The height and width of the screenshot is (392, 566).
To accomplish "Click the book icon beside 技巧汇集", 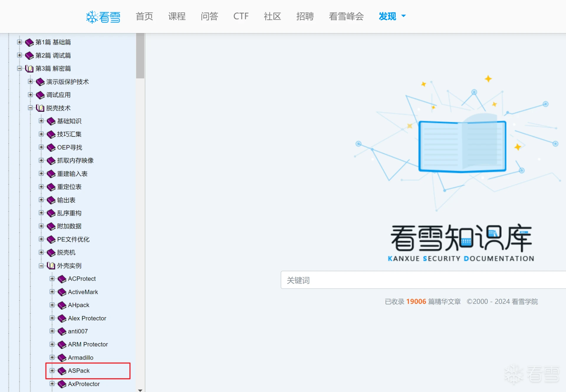I will 51,134.
